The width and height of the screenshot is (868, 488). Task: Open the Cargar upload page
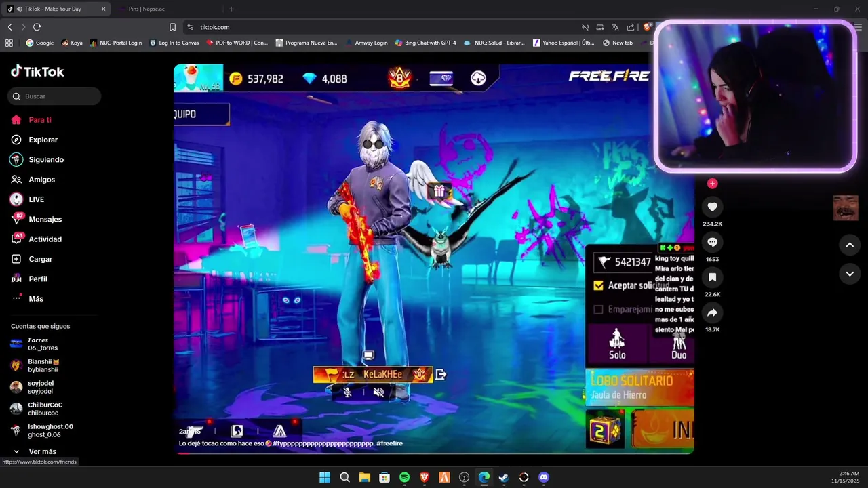(32, 259)
